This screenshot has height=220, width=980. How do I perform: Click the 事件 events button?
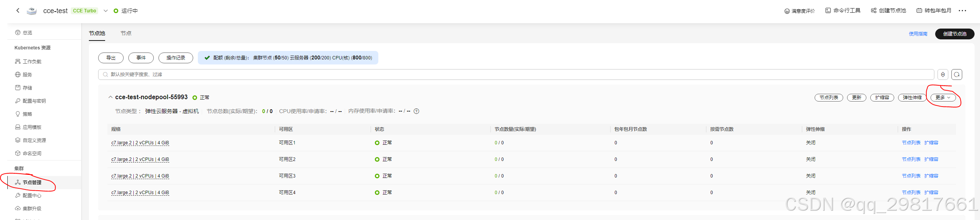pos(141,58)
